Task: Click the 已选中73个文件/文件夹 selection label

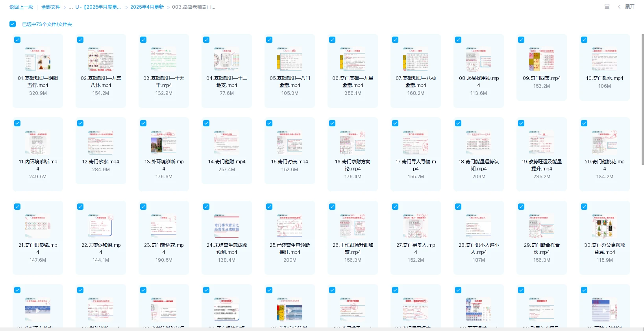Action: [47, 24]
